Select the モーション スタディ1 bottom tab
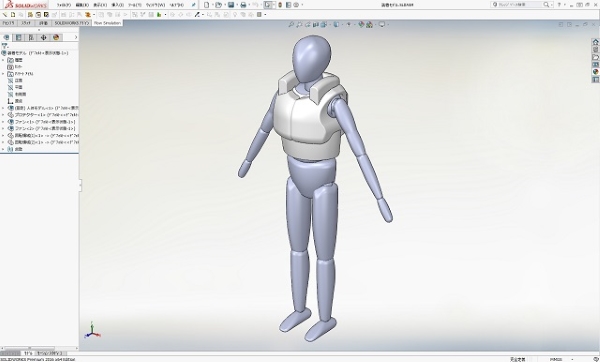Viewport: 600px width, 362px height. pyautogui.click(x=51, y=353)
